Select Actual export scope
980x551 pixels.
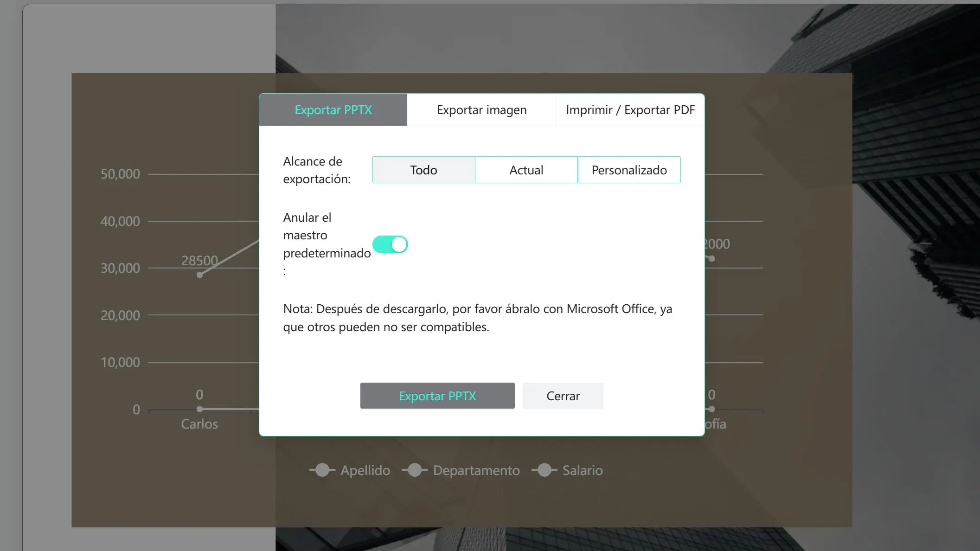pyautogui.click(x=526, y=170)
